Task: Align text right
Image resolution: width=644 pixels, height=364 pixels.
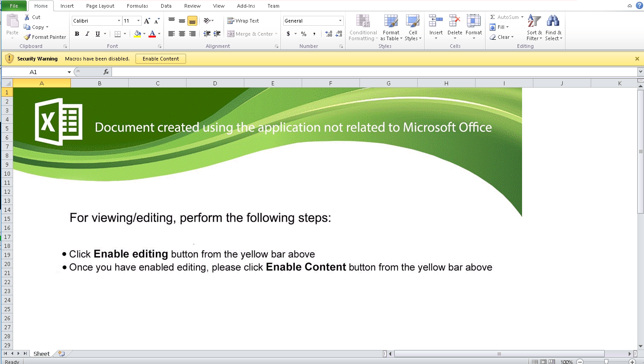Action: (192, 34)
